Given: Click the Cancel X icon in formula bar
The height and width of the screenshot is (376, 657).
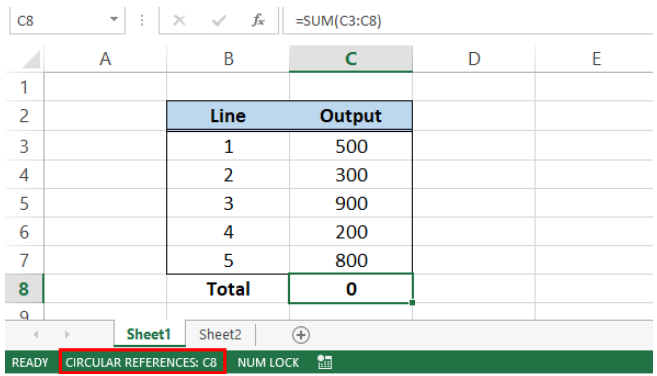Looking at the screenshot, I should [179, 20].
